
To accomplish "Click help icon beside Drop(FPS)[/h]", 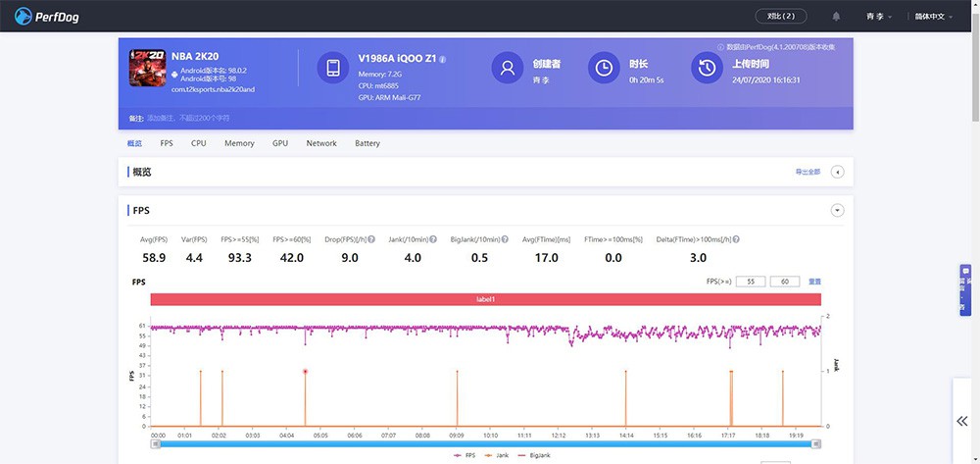I will click(x=371, y=239).
